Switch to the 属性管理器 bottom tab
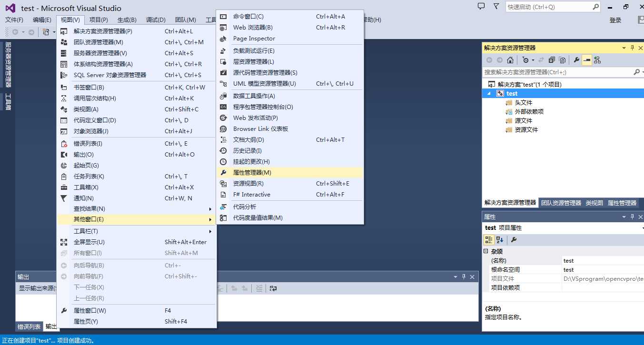The width and height of the screenshot is (644, 345). click(622, 203)
